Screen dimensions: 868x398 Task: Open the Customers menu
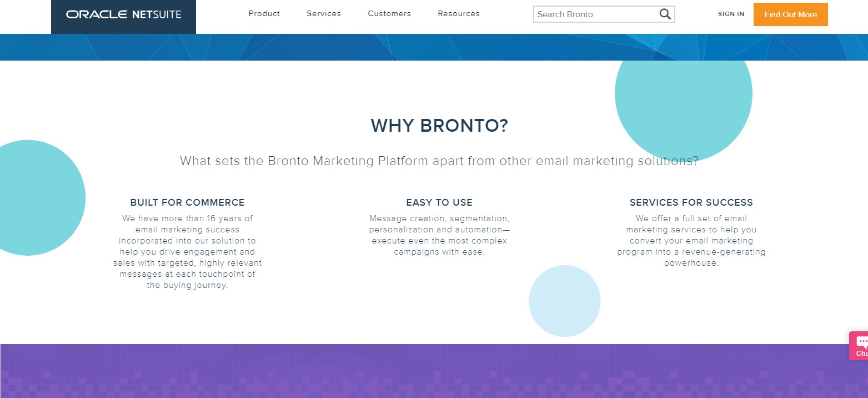click(389, 14)
